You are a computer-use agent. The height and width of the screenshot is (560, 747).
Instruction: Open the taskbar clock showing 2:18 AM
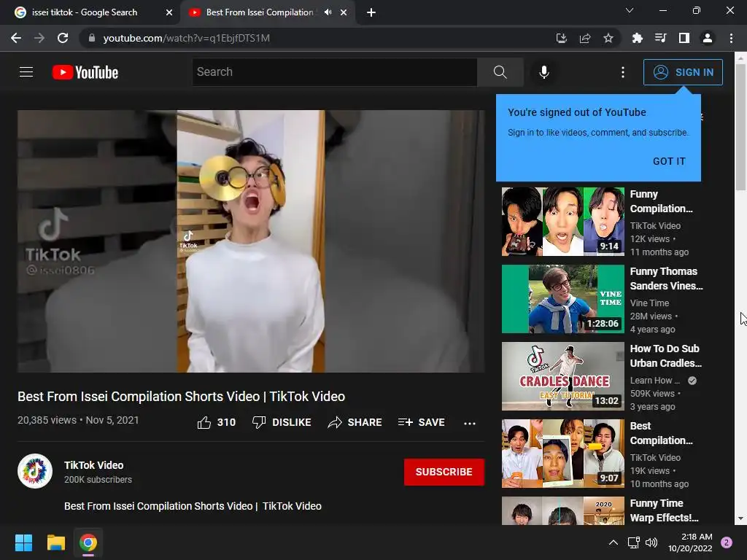click(x=690, y=542)
